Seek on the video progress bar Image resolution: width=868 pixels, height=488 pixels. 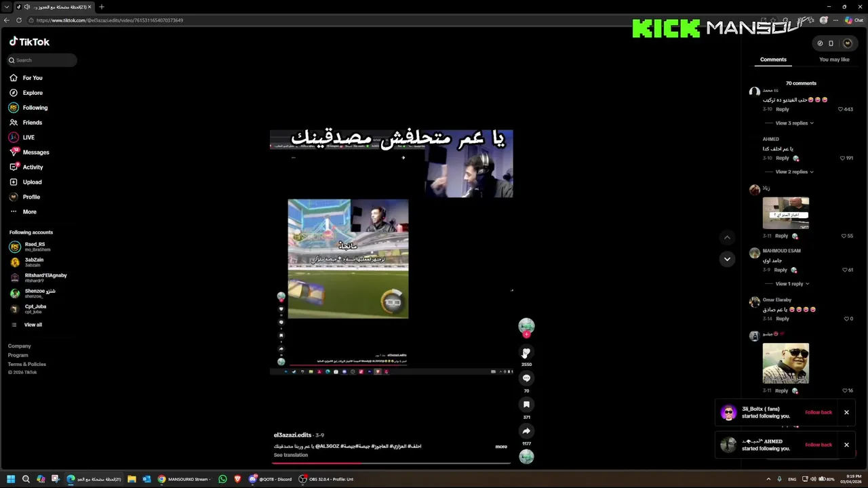(392, 464)
